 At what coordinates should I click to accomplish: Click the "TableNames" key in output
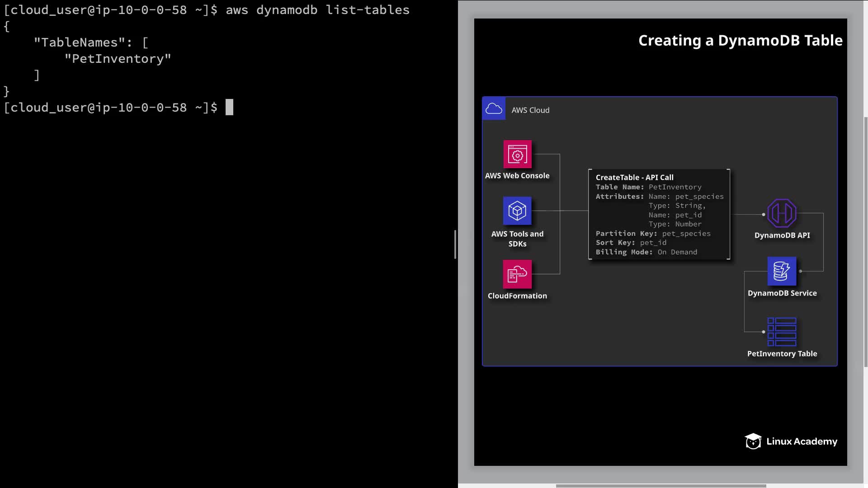click(x=79, y=42)
